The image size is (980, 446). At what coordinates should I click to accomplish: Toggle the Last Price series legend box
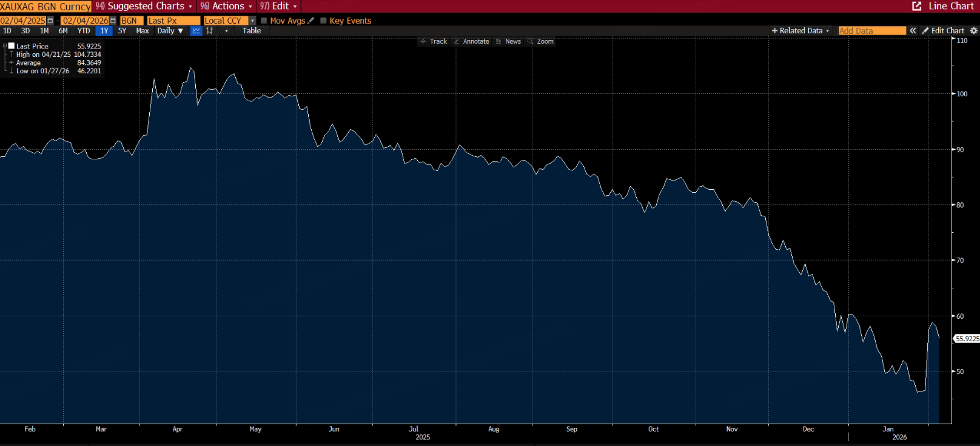point(11,46)
